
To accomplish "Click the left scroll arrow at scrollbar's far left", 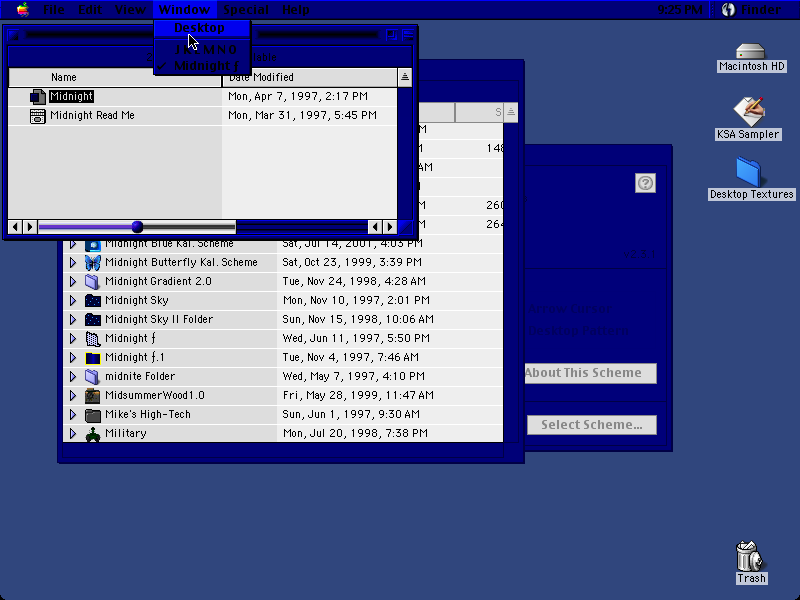I will pos(15,227).
